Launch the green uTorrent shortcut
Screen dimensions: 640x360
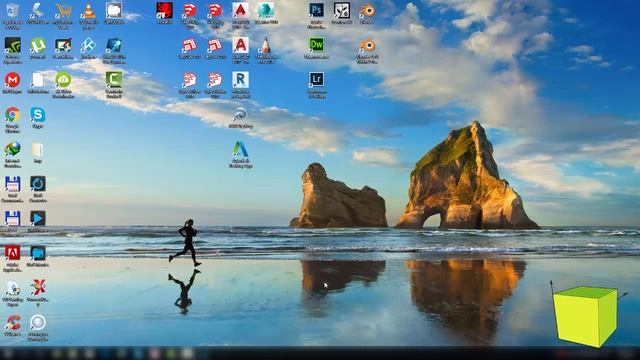tap(38, 45)
